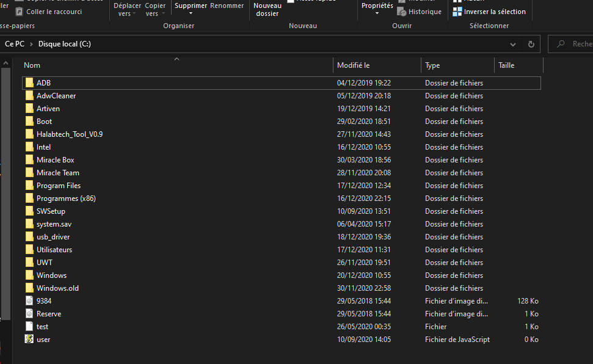Sort by the Type column header
The width and height of the screenshot is (593, 364).
[x=457, y=65]
